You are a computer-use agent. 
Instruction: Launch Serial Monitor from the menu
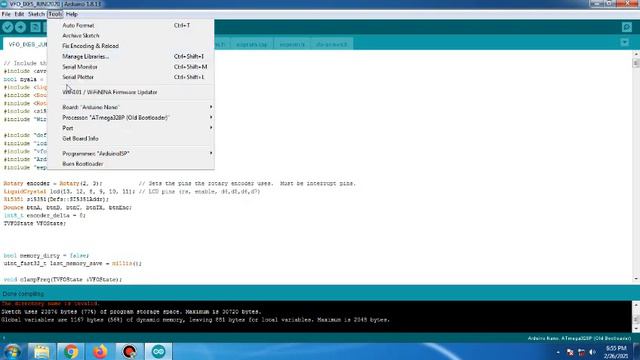131,67
